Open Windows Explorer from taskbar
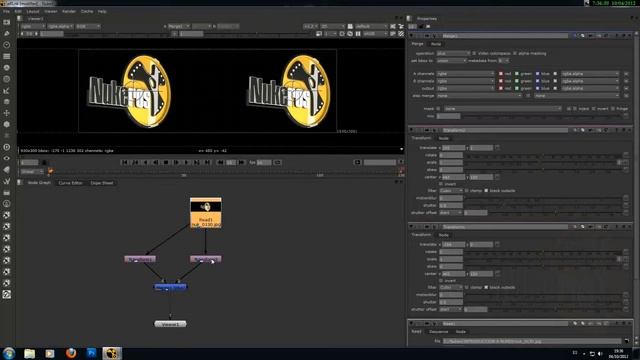The width and height of the screenshot is (640, 360). click(x=29, y=353)
